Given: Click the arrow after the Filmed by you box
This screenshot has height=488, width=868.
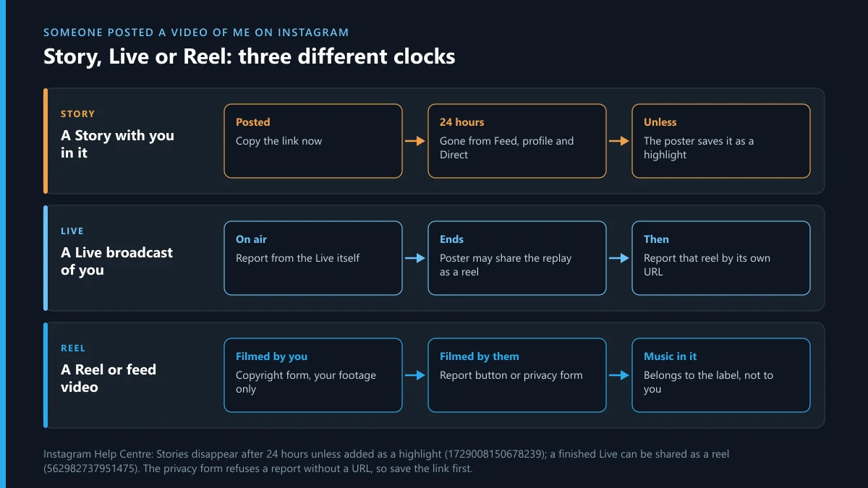Looking at the screenshot, I should 415,375.
